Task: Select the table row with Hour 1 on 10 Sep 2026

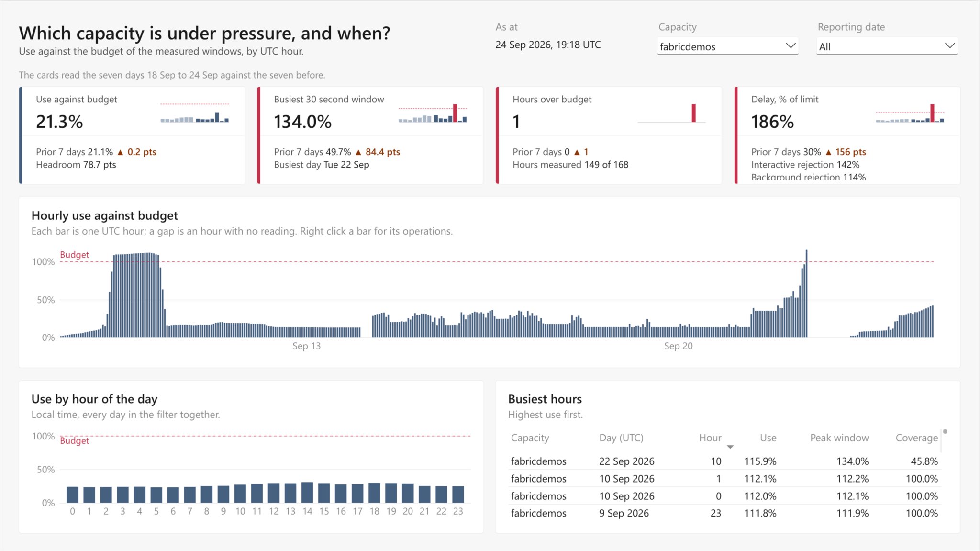Action: [724, 478]
